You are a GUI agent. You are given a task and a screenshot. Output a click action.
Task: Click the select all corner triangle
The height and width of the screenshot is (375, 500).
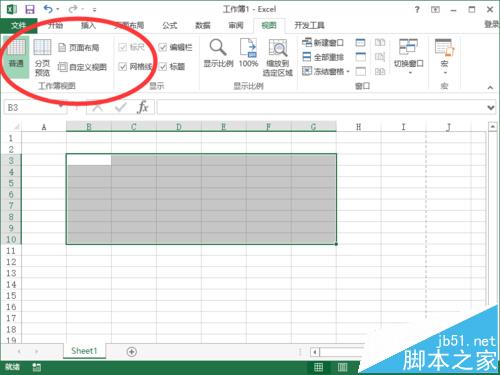[x=15, y=127]
